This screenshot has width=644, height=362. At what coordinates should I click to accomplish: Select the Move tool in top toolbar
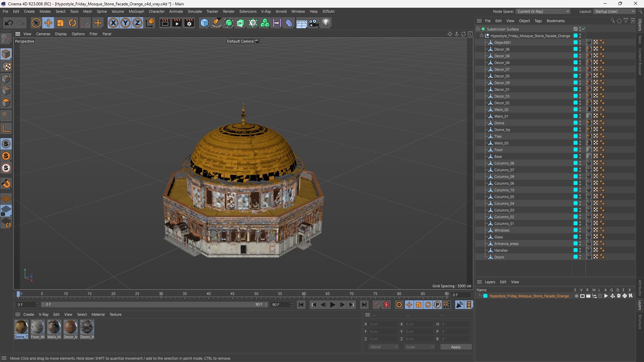click(48, 23)
